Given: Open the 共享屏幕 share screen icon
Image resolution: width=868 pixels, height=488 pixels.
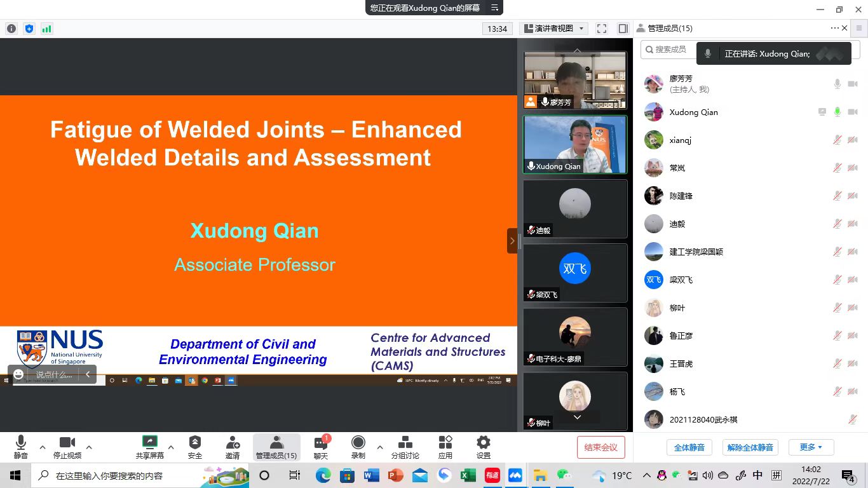Looking at the screenshot, I should point(150,442).
